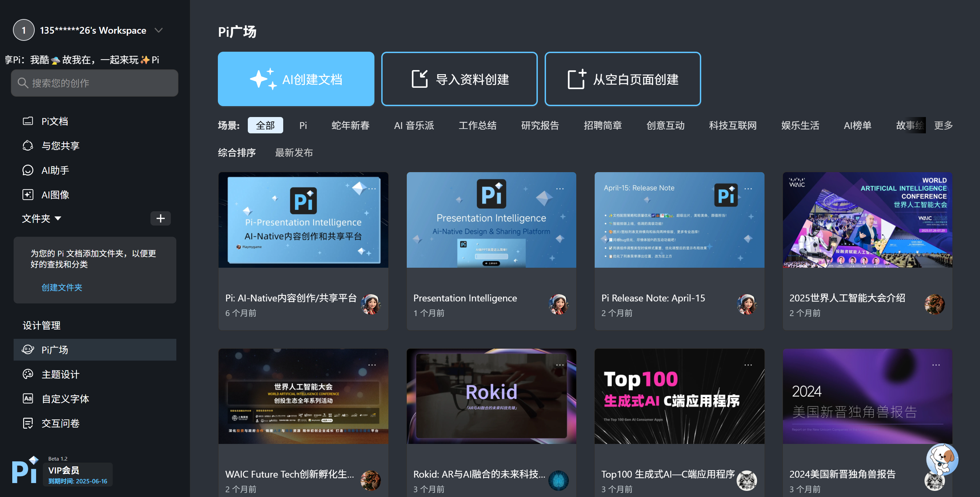This screenshot has height=497, width=980.
Task: Open the 2024 美国新晋独角兽报告 thumbnail
Action: click(x=867, y=396)
